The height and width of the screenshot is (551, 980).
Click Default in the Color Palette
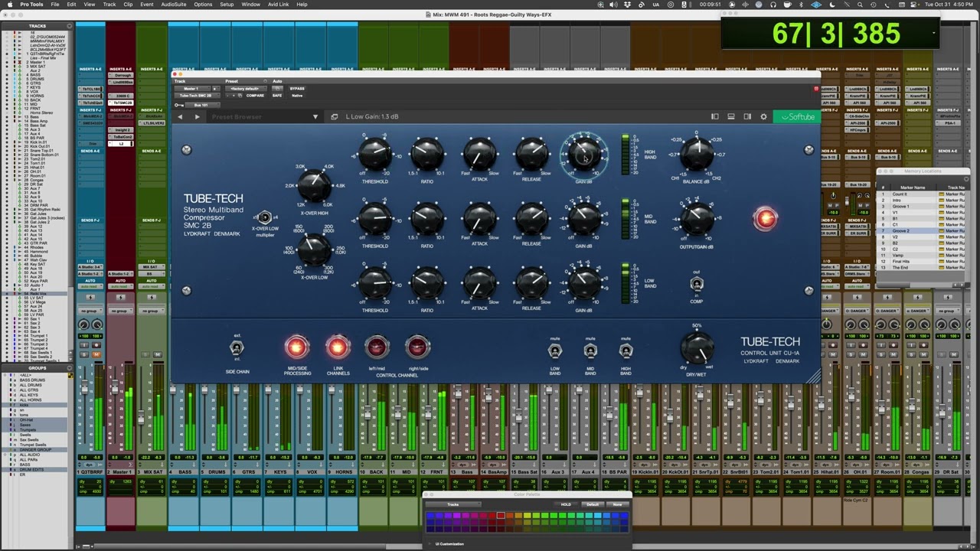point(593,504)
